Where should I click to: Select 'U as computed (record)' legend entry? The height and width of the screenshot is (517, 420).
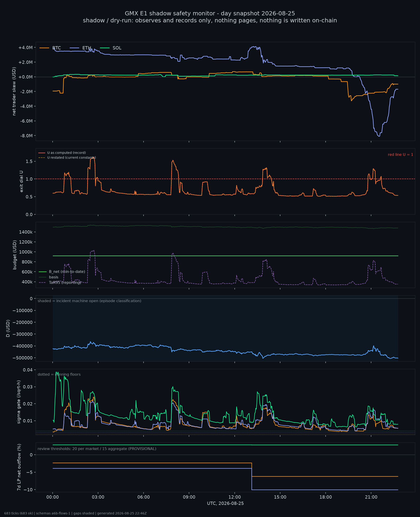click(x=62, y=153)
